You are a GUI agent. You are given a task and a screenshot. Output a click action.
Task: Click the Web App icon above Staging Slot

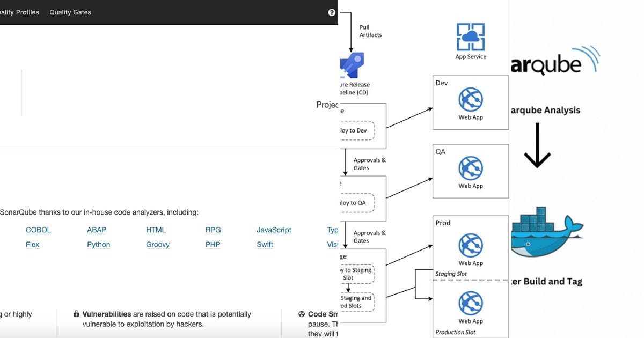click(471, 246)
